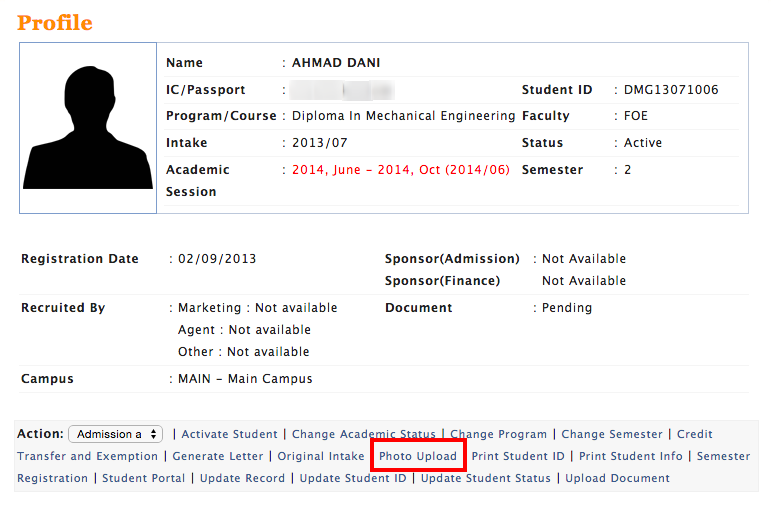
Task: Click the Activate Student link
Action: pos(230,434)
